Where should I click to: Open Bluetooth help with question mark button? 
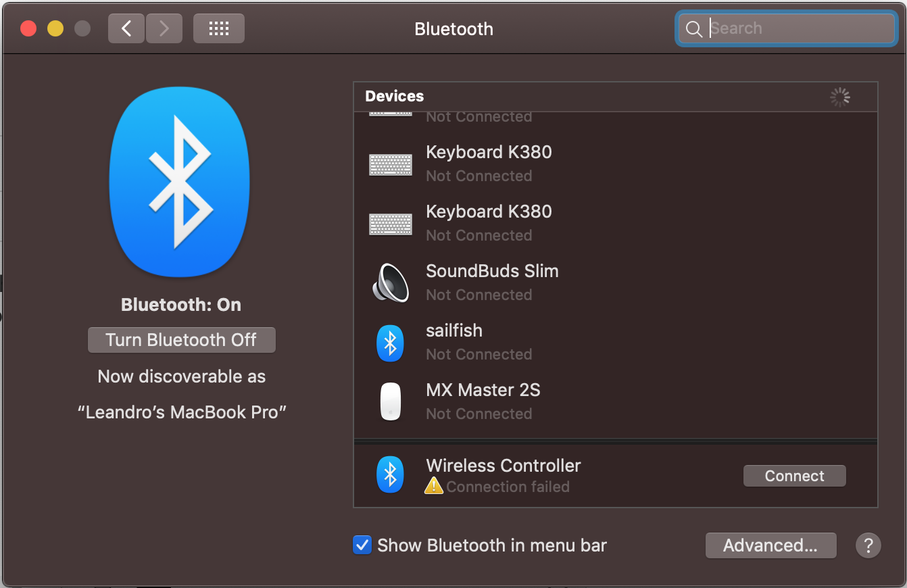868,545
